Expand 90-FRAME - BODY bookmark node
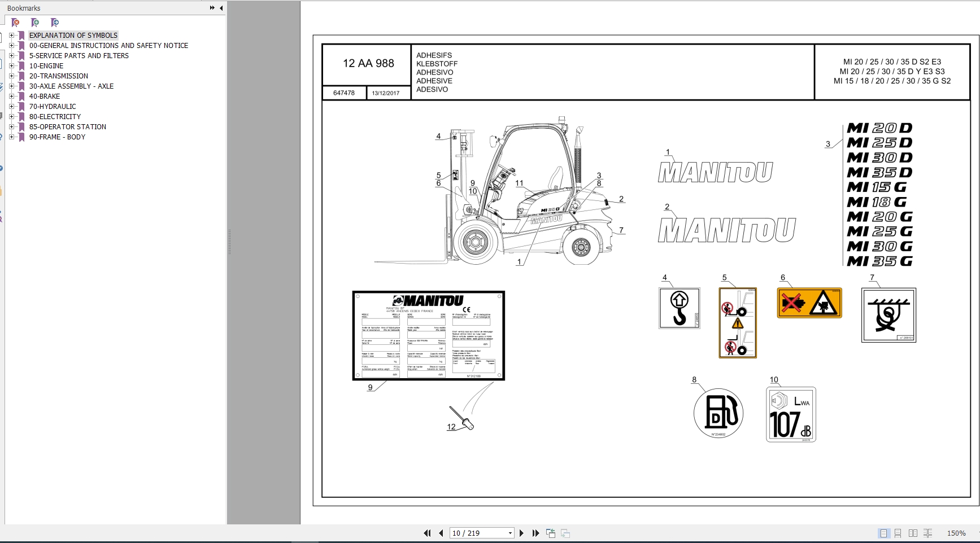 click(12, 137)
